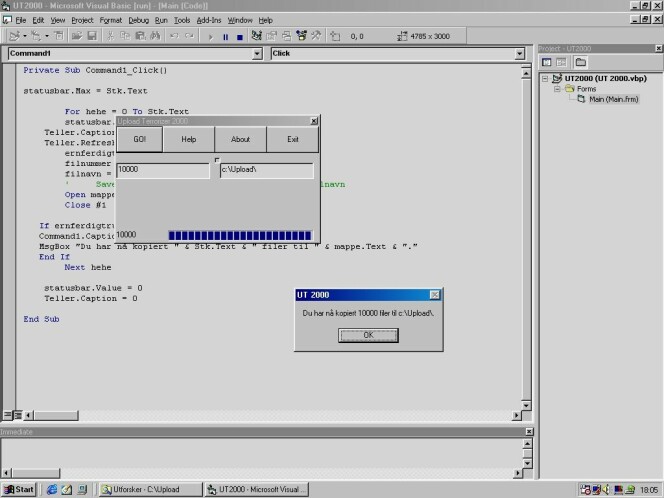Open the Window menu
This screenshot has width=664, height=498.
[240, 20]
